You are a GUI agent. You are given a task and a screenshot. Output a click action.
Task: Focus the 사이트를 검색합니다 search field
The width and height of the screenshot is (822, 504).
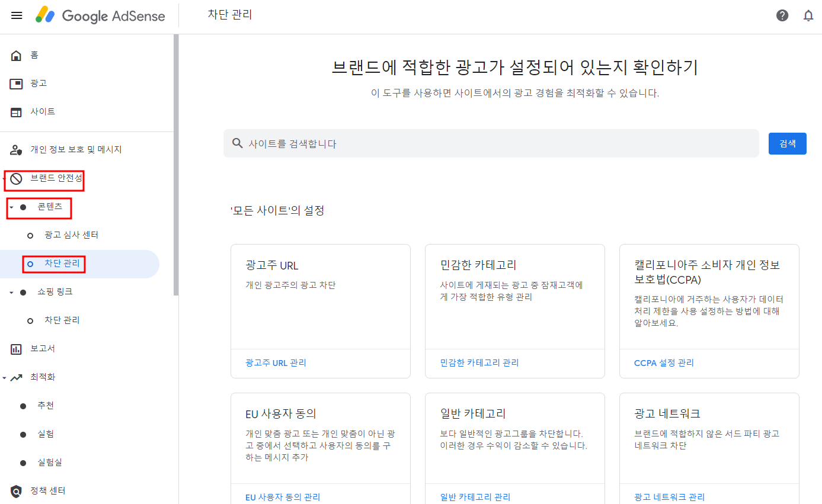491,143
